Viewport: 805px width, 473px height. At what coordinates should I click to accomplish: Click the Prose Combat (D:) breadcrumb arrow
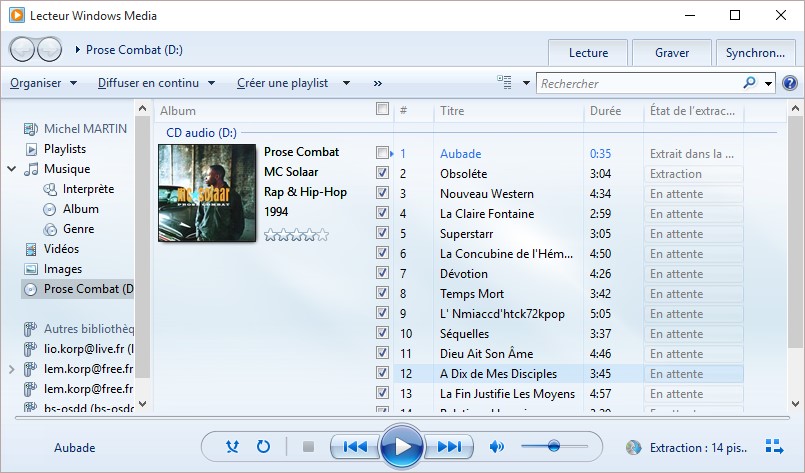(x=78, y=50)
